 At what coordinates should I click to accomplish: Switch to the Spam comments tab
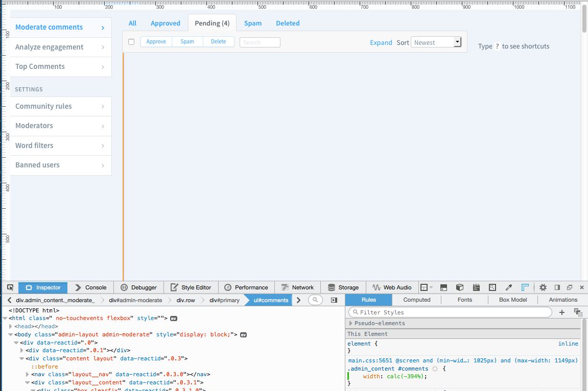(x=252, y=23)
